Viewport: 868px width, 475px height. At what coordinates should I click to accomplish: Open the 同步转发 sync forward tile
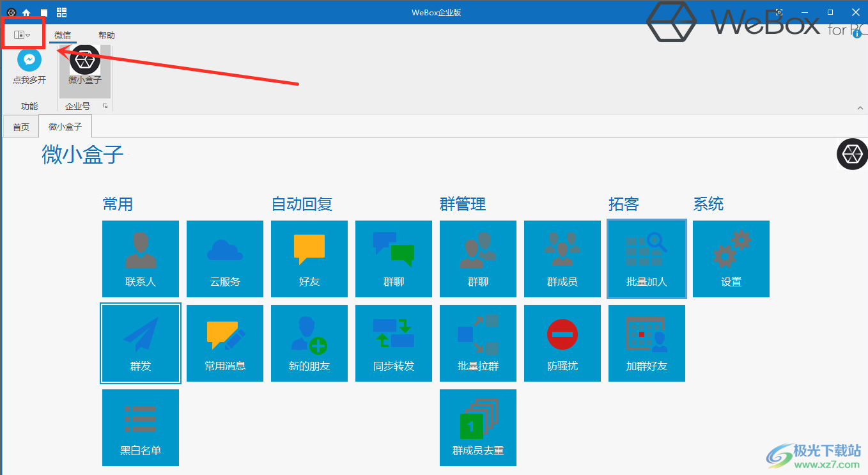394,343
